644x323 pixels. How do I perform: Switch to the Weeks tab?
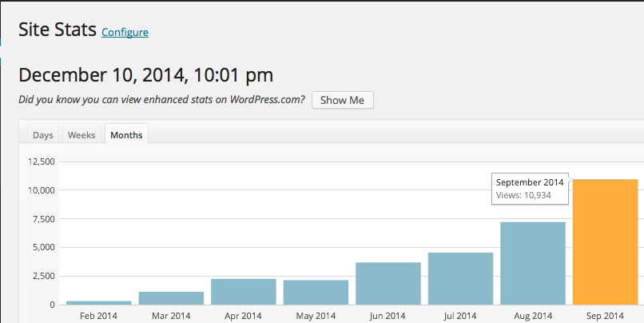81,135
